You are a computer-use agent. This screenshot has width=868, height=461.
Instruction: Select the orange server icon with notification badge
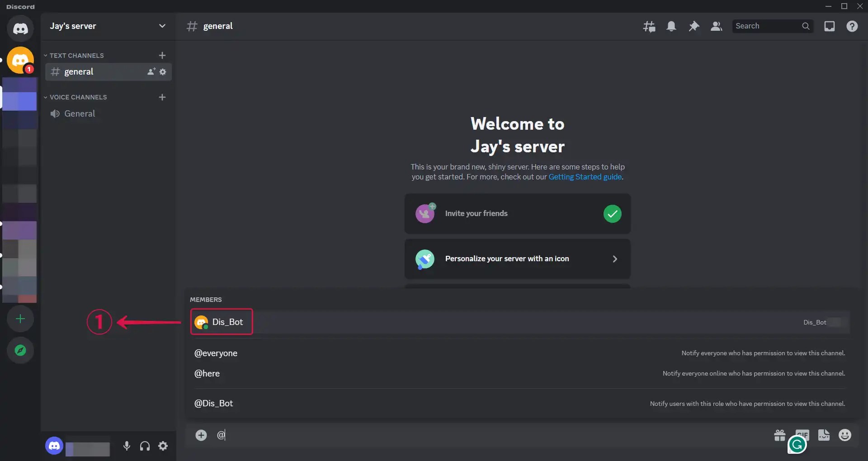click(20, 60)
